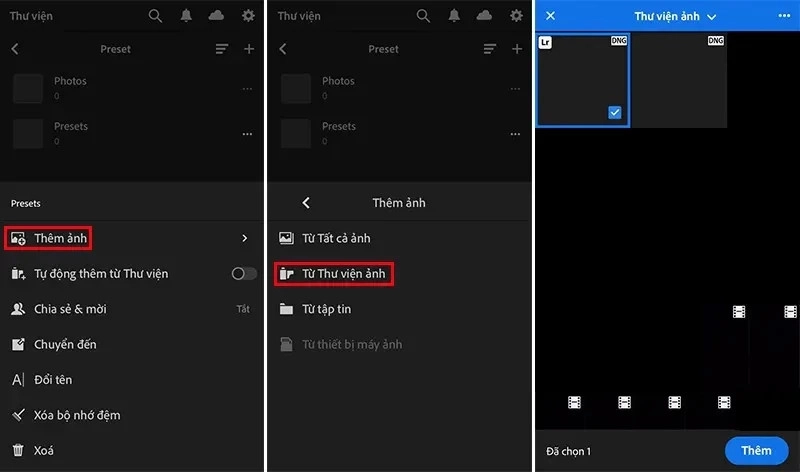
Task: Select Từ tập tin folder option
Action: [x=326, y=309]
